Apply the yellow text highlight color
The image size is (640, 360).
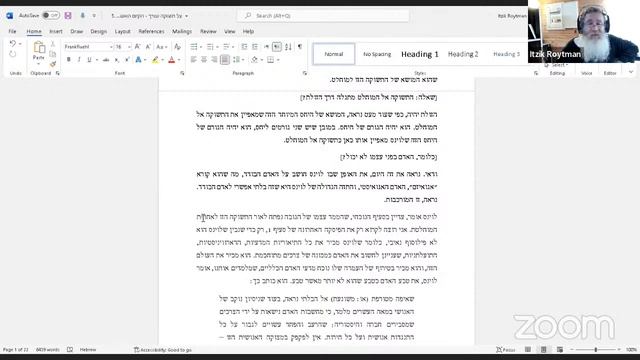155,60
